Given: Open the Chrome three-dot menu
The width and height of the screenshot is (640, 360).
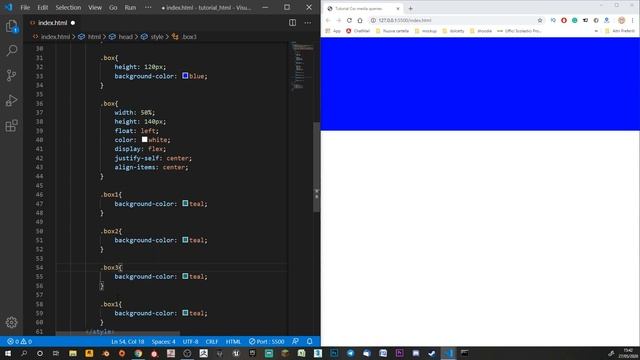Looking at the screenshot, I should (x=633, y=20).
